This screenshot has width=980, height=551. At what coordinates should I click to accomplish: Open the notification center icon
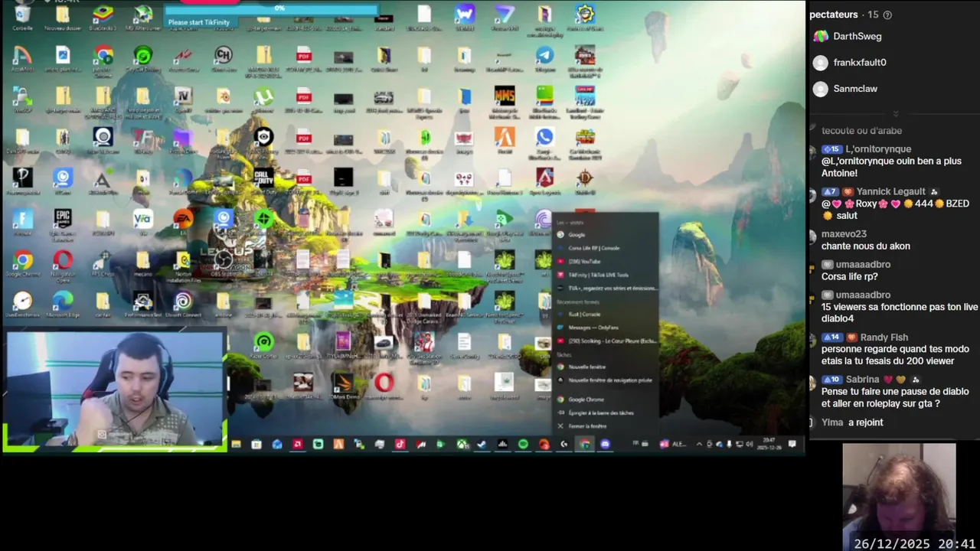click(792, 444)
